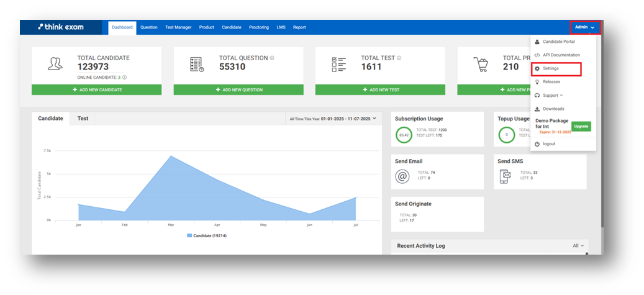The width and height of the screenshot is (644, 295).
Task: Click the Total Candidate people icon
Action: (x=55, y=64)
